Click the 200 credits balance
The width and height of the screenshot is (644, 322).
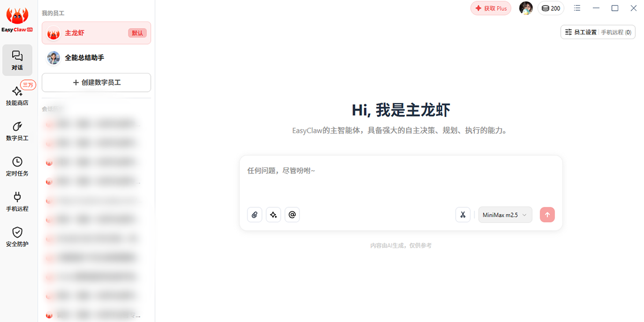551,8
